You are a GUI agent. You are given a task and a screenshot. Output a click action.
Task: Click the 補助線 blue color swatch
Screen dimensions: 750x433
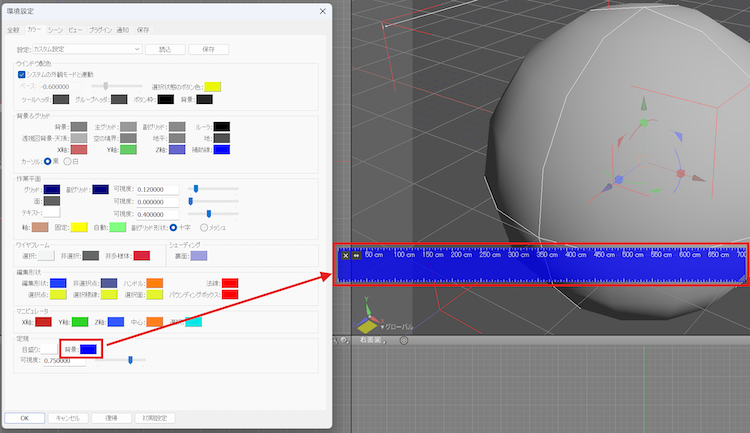coord(221,150)
